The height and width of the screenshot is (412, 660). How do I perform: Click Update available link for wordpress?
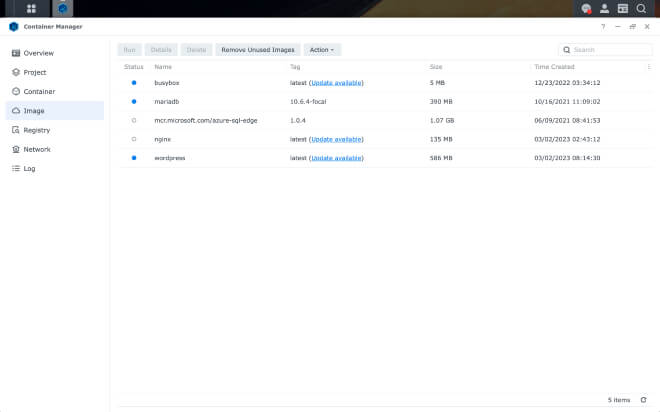point(336,158)
